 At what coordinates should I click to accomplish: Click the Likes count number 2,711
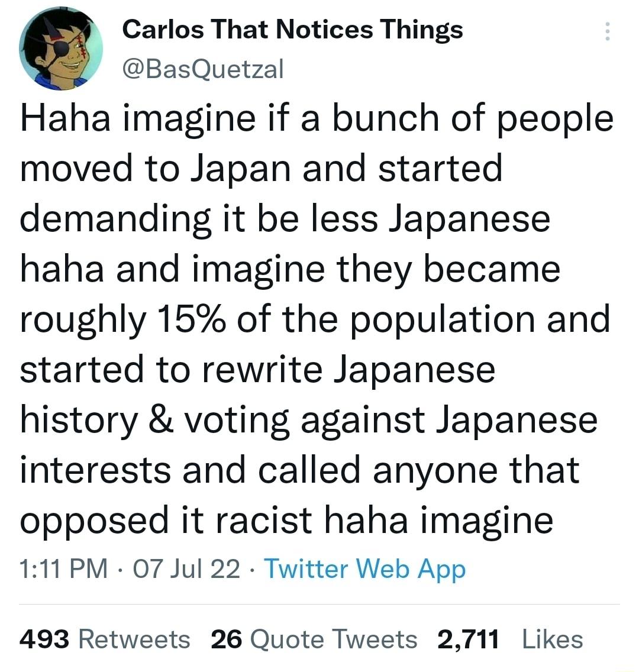pyautogui.click(x=467, y=639)
